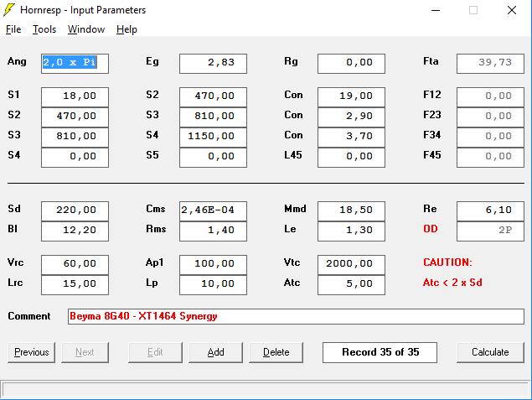The image size is (532, 400).
Task: Select the Eg field showing 2,83
Action: [213, 64]
